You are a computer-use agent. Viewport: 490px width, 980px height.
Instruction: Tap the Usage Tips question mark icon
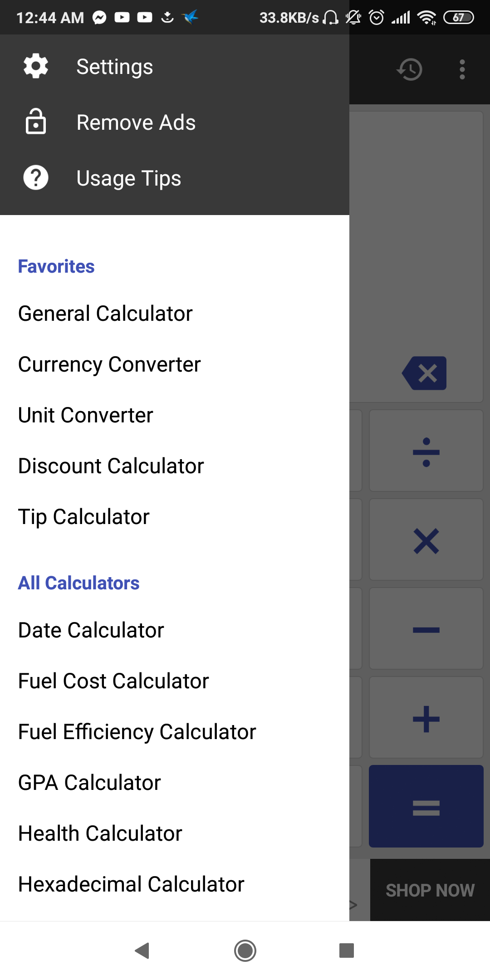point(36,178)
